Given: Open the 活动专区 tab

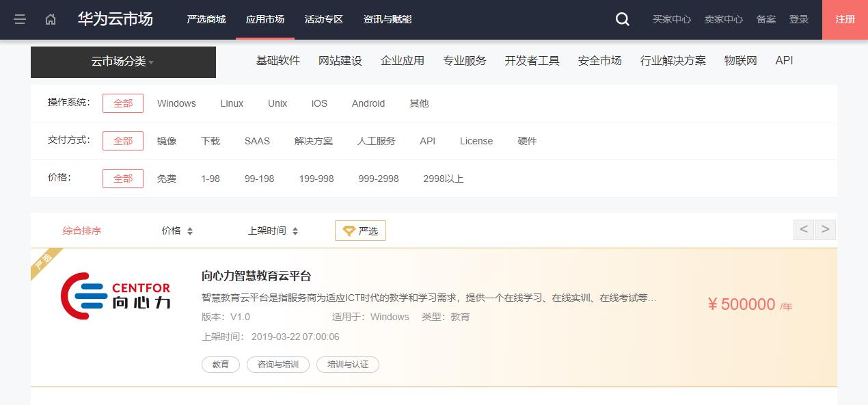Looking at the screenshot, I should tap(324, 19).
